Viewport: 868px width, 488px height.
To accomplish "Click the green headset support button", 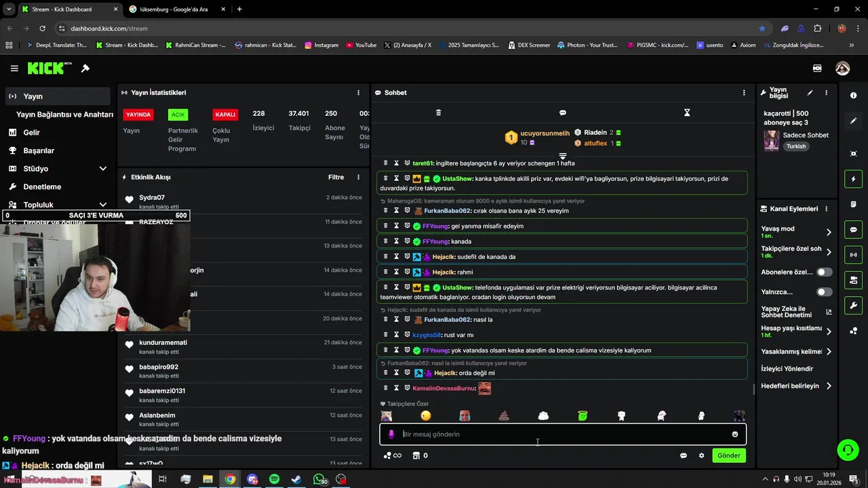I will tap(847, 449).
